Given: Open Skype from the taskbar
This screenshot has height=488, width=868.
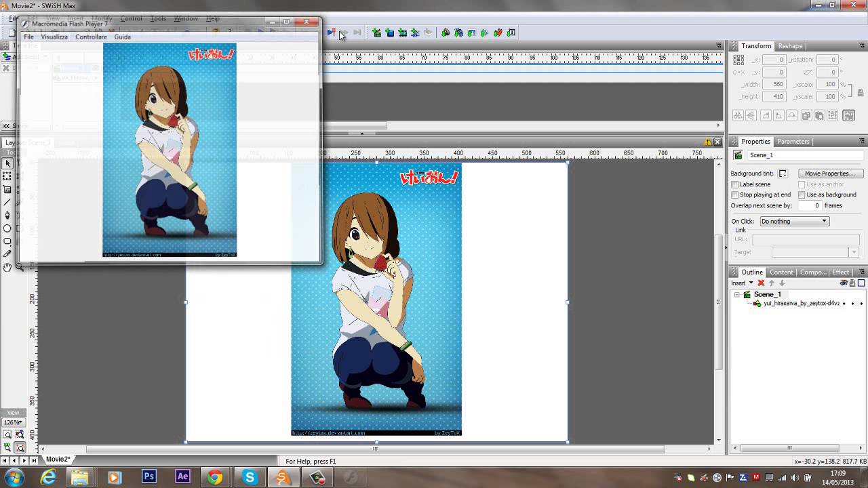Looking at the screenshot, I should 250,477.
